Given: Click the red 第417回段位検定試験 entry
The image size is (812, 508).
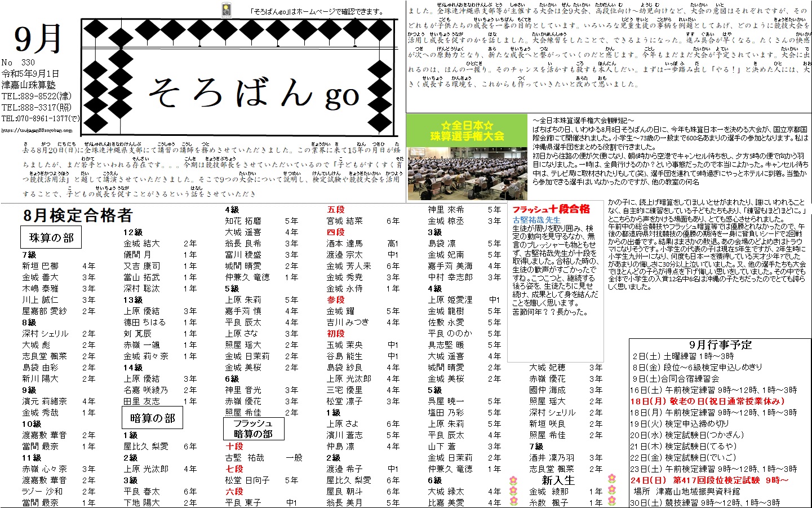Looking at the screenshot, I should [709, 480].
